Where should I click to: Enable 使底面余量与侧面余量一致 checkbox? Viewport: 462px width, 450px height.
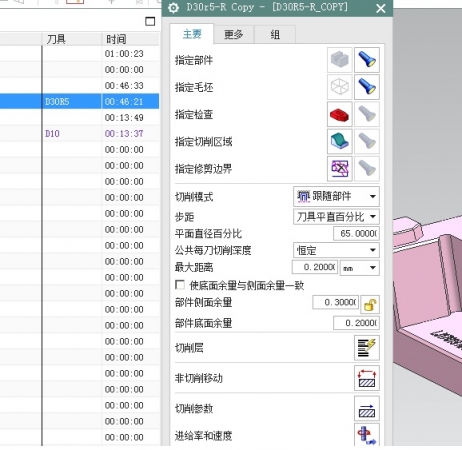pyautogui.click(x=180, y=285)
